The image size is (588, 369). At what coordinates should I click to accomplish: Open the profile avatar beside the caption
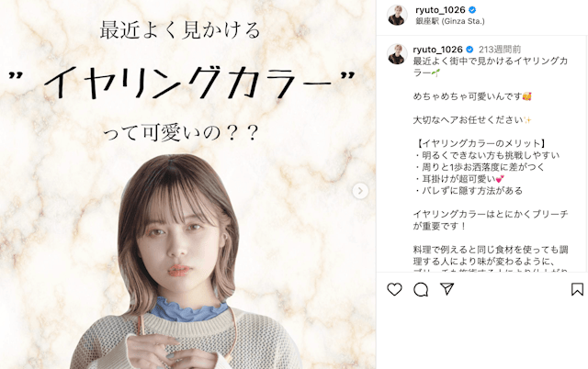397,54
